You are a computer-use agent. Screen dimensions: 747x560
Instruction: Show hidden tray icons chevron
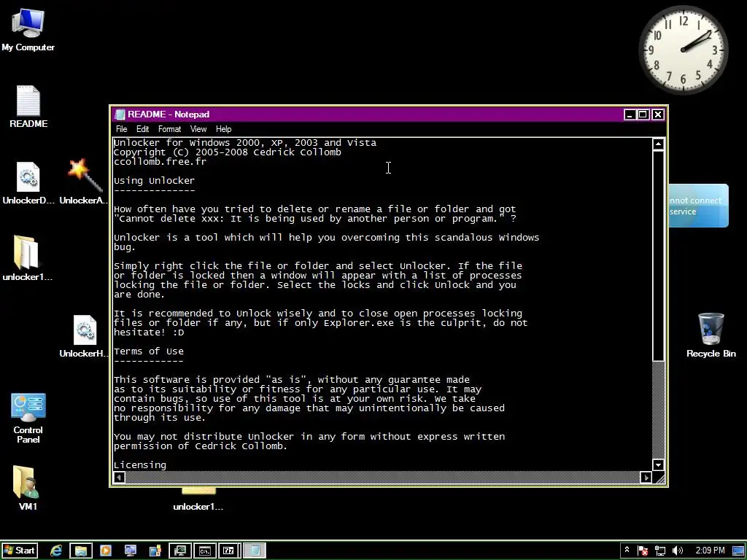pyautogui.click(x=627, y=550)
